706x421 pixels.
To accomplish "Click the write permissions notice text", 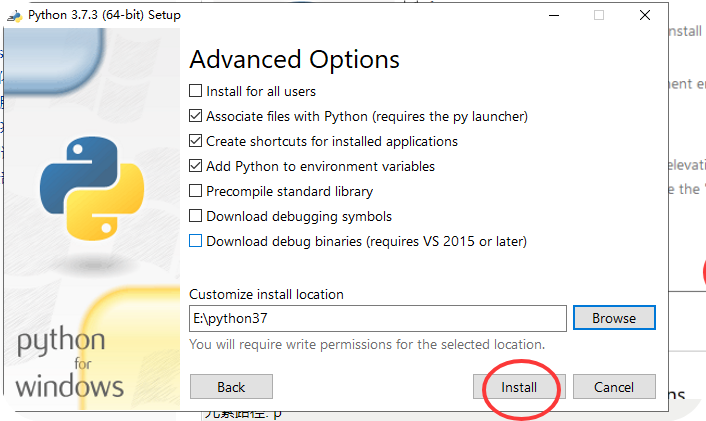I will tap(367, 344).
